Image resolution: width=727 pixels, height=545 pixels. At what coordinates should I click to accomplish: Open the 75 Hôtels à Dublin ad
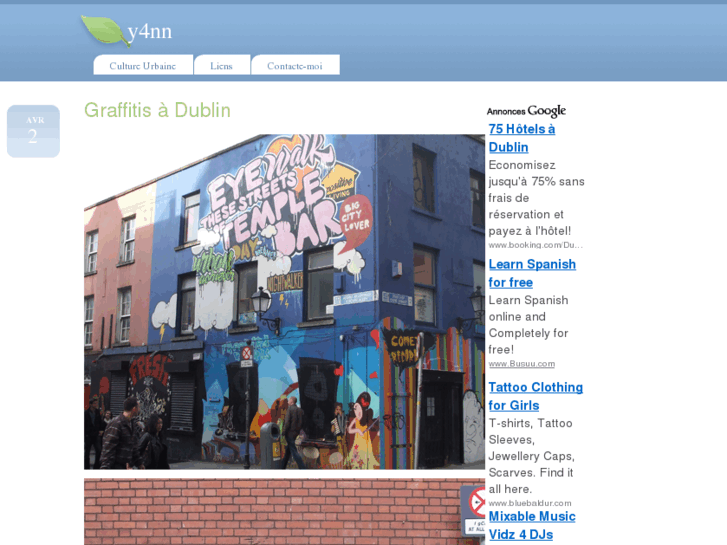(522, 138)
